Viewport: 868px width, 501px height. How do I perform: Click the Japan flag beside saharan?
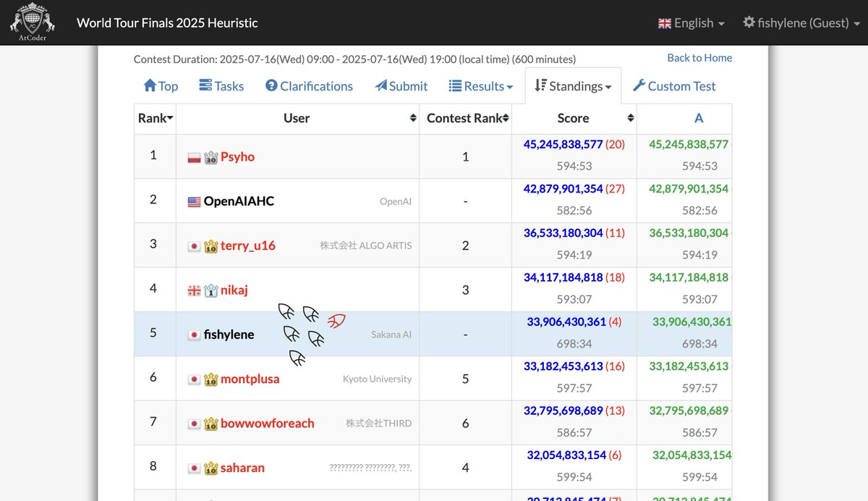coord(194,468)
